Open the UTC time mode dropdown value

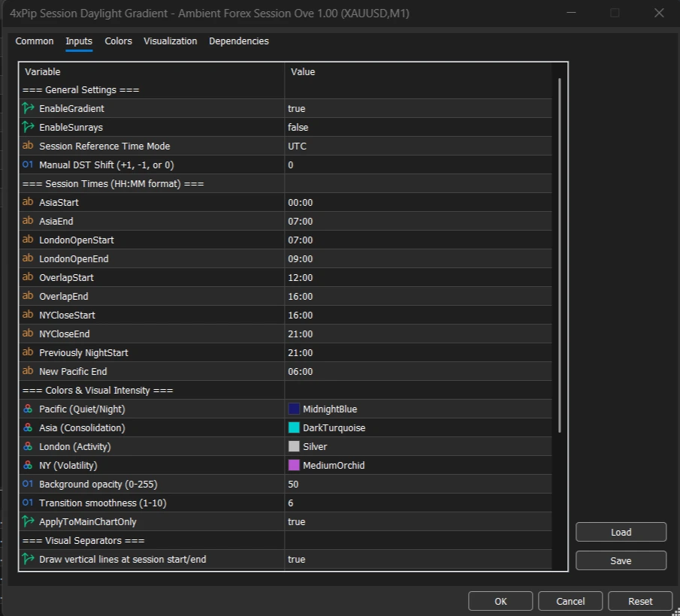[297, 146]
